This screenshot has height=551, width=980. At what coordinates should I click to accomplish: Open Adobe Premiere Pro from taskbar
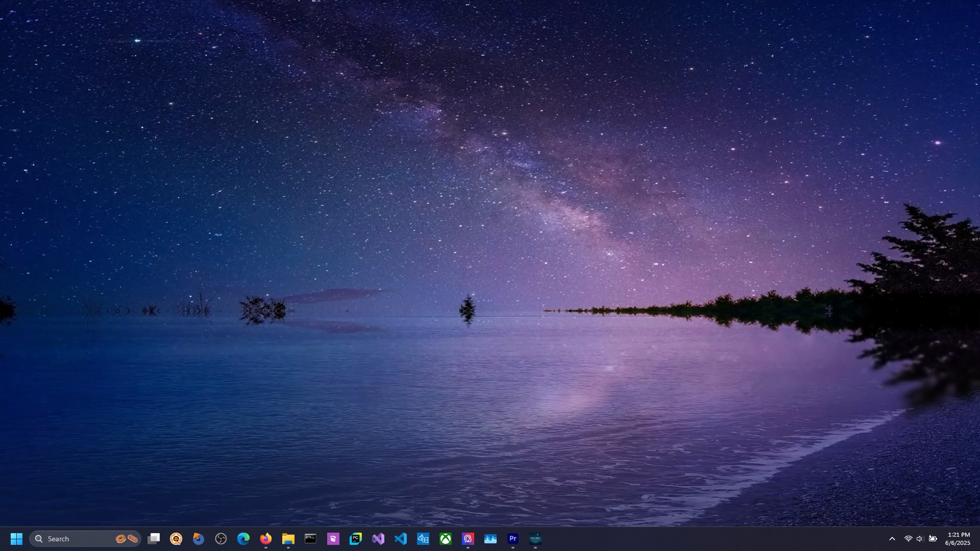[x=513, y=539]
